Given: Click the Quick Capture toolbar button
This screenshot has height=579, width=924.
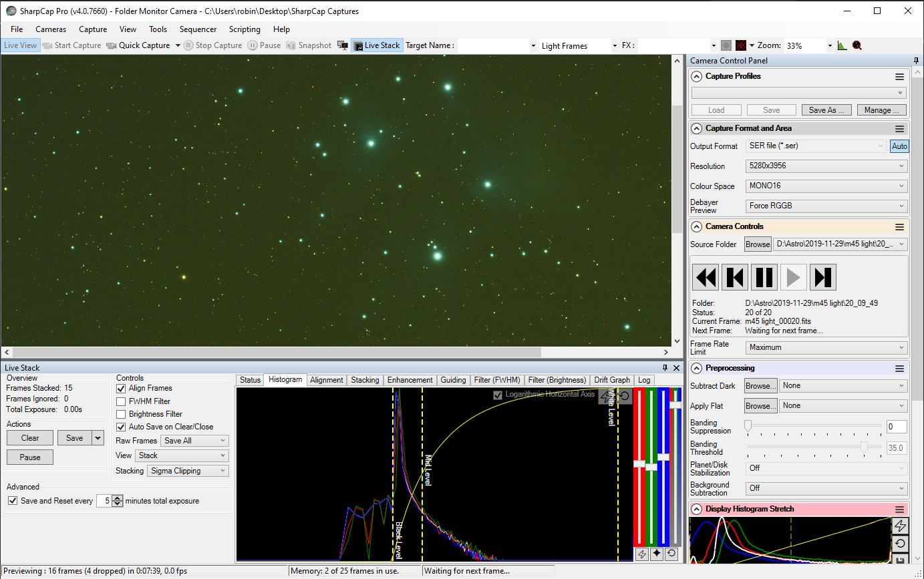Looking at the screenshot, I should pos(138,45).
